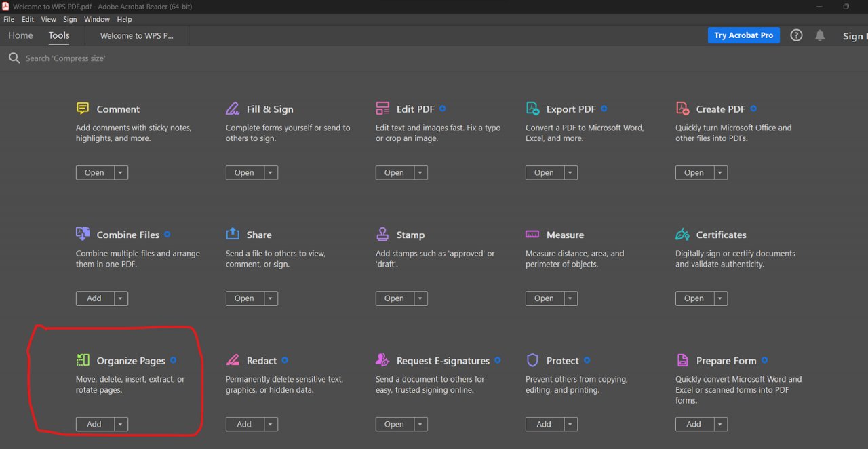This screenshot has height=449, width=868.
Task: Click the Certificates icon
Action: pyautogui.click(x=682, y=233)
